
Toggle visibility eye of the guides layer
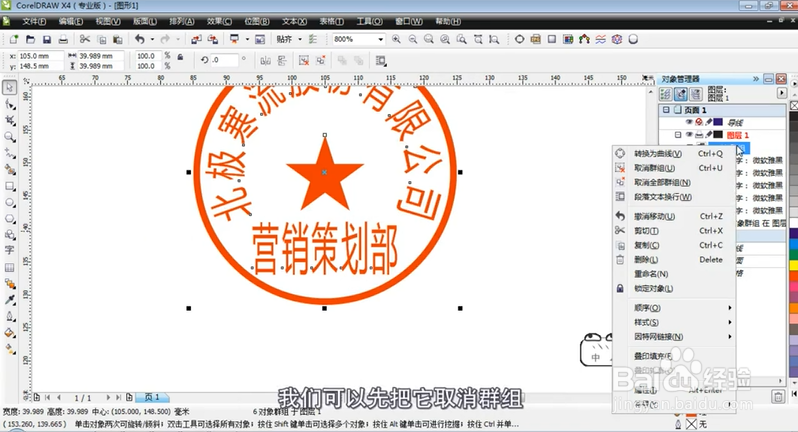(x=689, y=122)
